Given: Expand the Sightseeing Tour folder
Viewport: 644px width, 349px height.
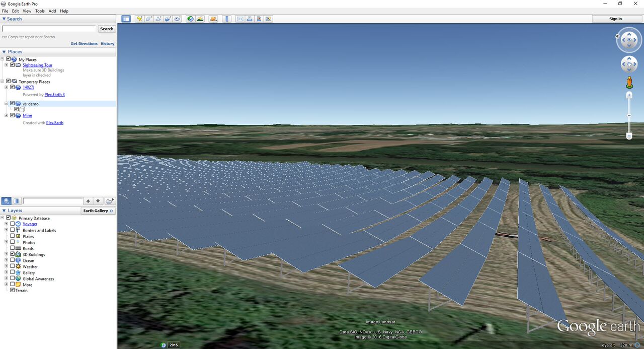Looking at the screenshot, I should (x=7, y=65).
